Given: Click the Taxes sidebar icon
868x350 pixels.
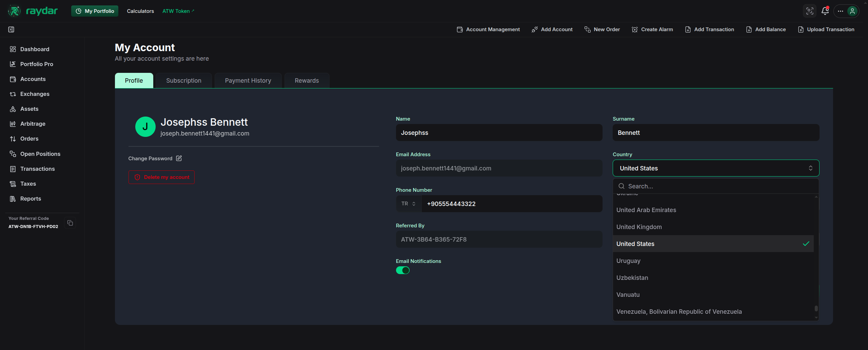Looking at the screenshot, I should point(13,184).
